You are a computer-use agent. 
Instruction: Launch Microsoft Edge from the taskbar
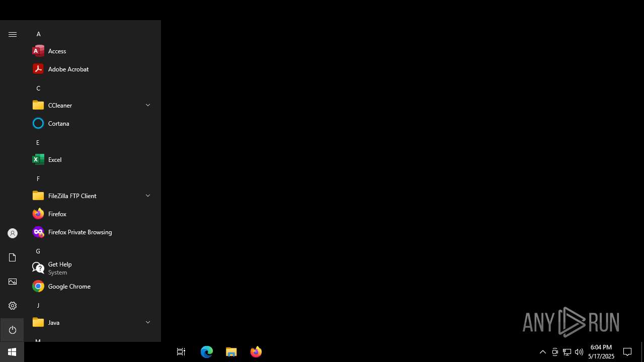click(207, 352)
